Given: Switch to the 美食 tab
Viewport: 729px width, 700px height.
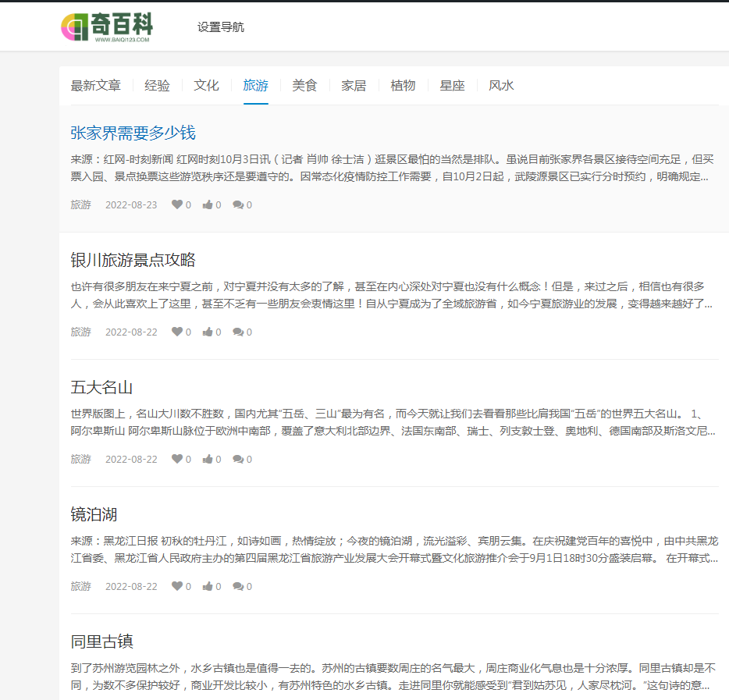Looking at the screenshot, I should [x=304, y=85].
